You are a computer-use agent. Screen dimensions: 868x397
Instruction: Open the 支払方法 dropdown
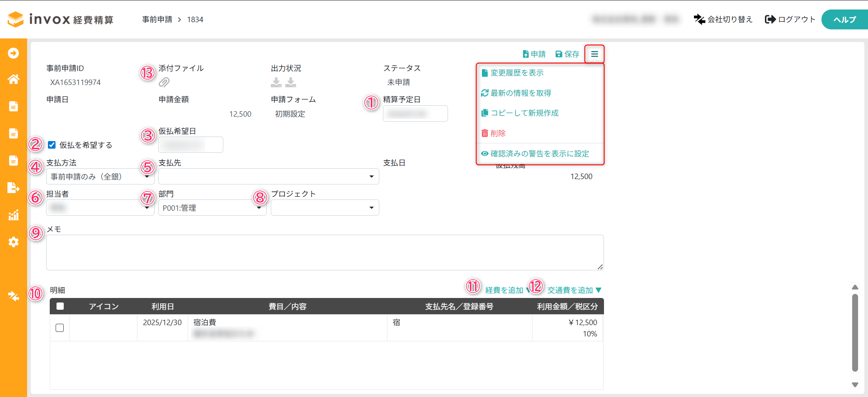point(99,176)
